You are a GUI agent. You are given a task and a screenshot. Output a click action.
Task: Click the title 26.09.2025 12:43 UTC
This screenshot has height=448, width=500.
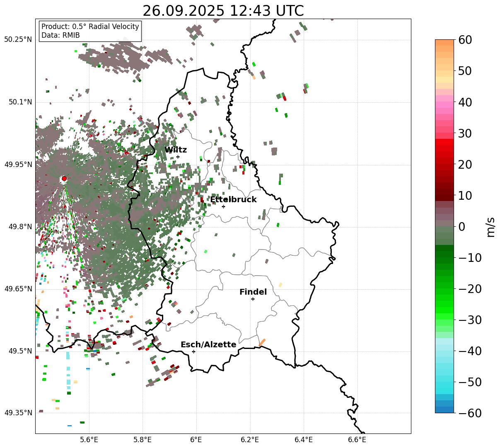pos(223,11)
